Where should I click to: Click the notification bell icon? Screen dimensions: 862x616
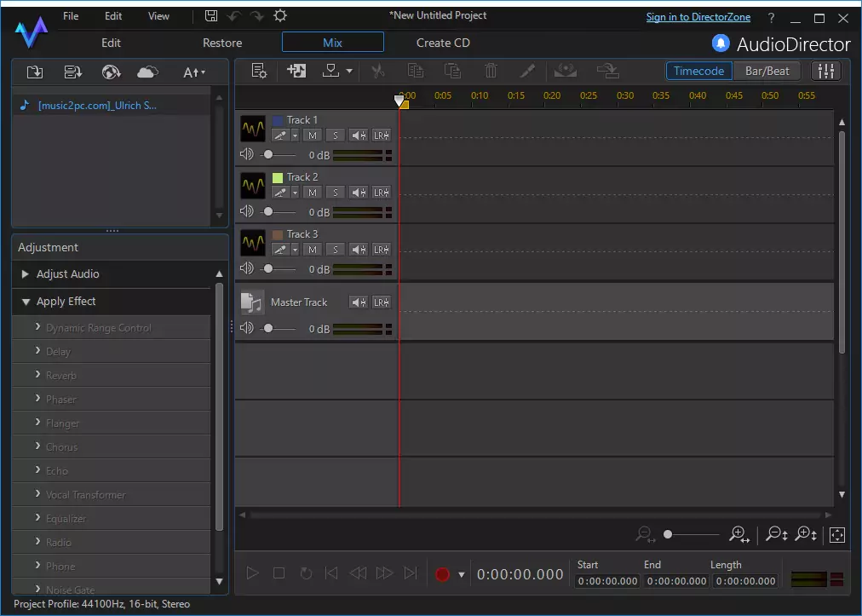(721, 43)
